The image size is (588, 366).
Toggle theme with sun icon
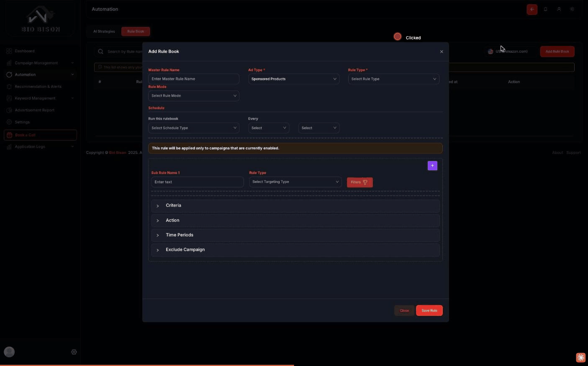(x=572, y=9)
